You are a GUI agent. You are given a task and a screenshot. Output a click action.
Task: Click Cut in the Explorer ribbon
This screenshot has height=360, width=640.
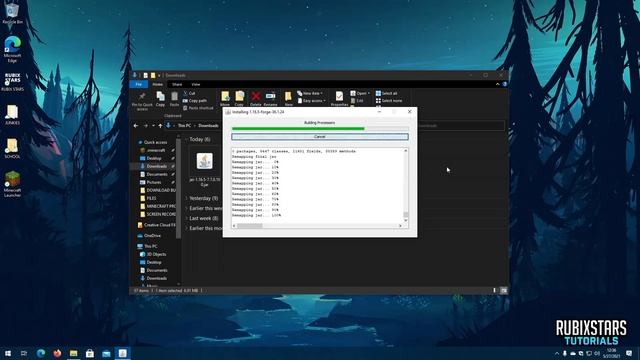pyautogui.click(x=189, y=93)
